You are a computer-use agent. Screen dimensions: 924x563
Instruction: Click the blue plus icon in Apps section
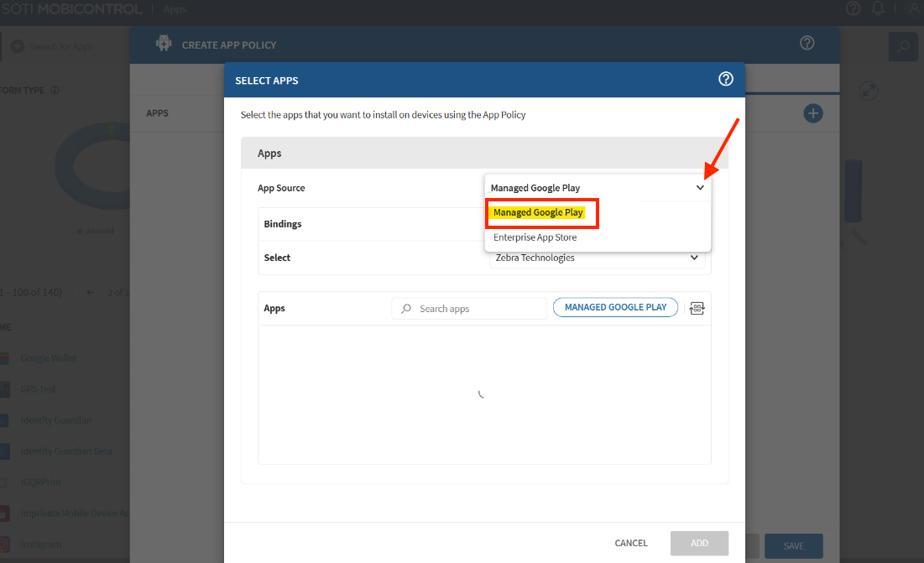(x=812, y=113)
